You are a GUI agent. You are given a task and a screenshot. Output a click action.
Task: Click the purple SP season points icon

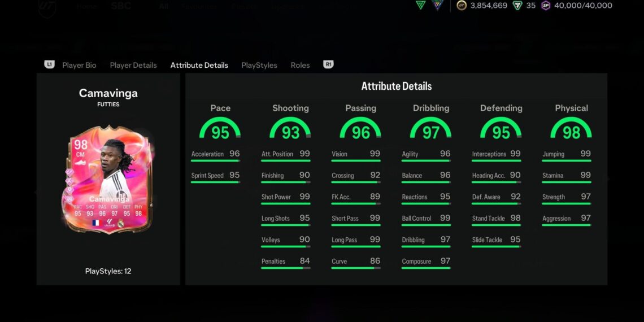(546, 6)
